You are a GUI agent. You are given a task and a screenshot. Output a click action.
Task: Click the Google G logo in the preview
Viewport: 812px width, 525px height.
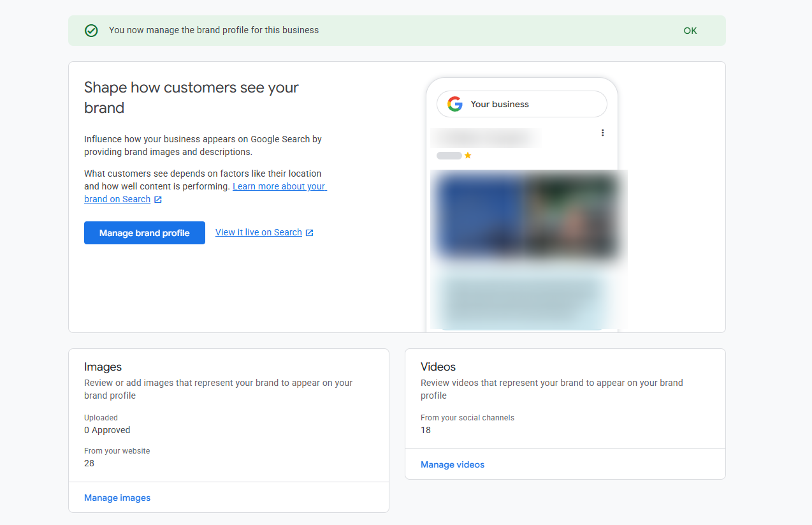455,103
